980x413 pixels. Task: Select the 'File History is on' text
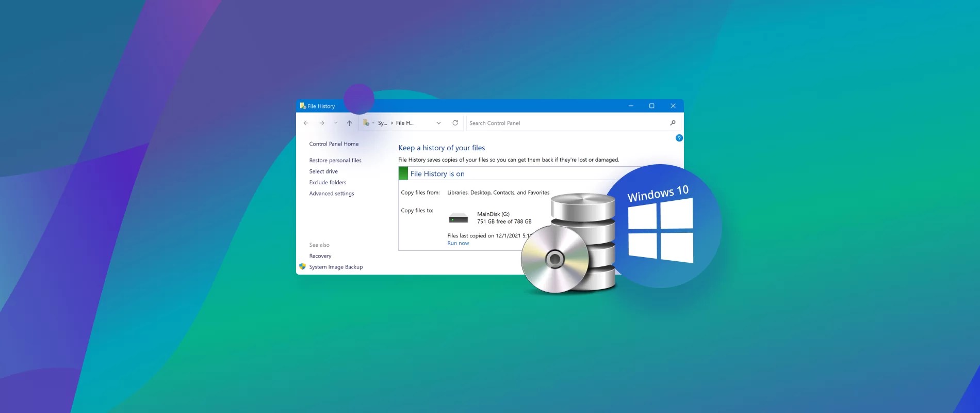tap(437, 174)
